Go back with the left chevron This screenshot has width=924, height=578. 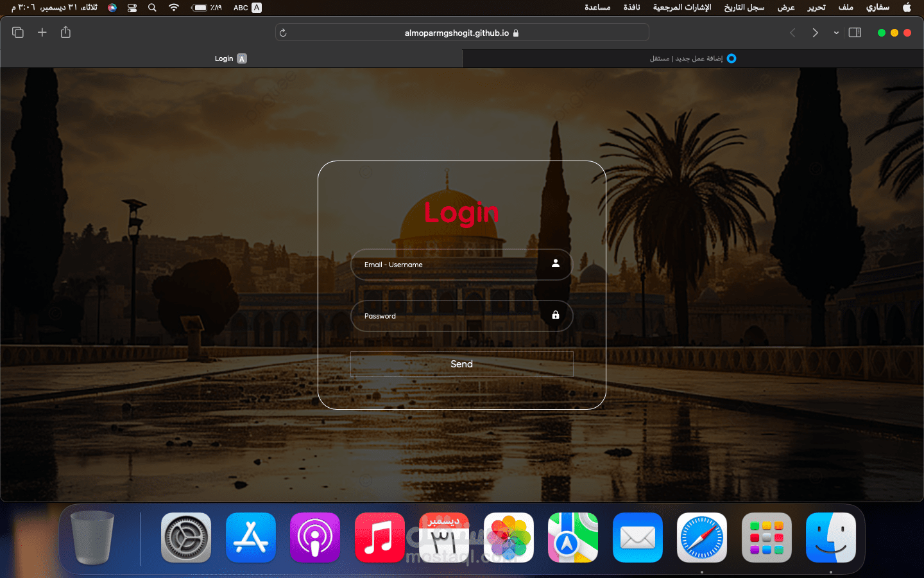click(792, 33)
